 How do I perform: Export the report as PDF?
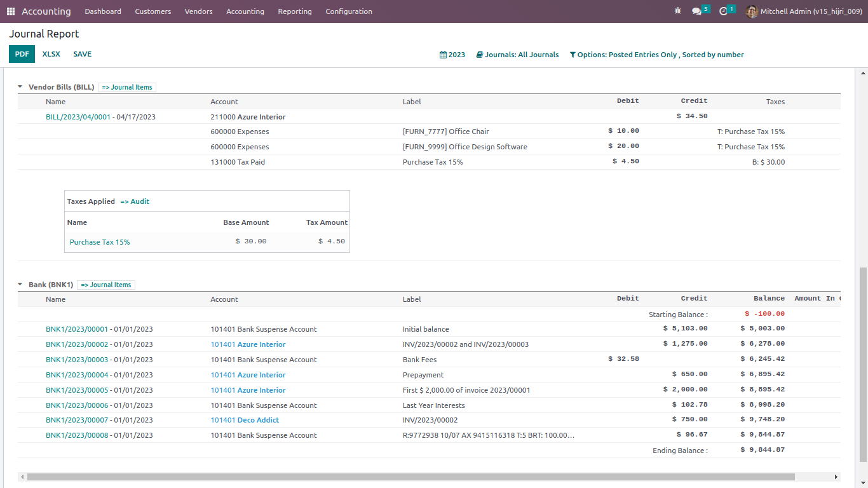(x=22, y=54)
